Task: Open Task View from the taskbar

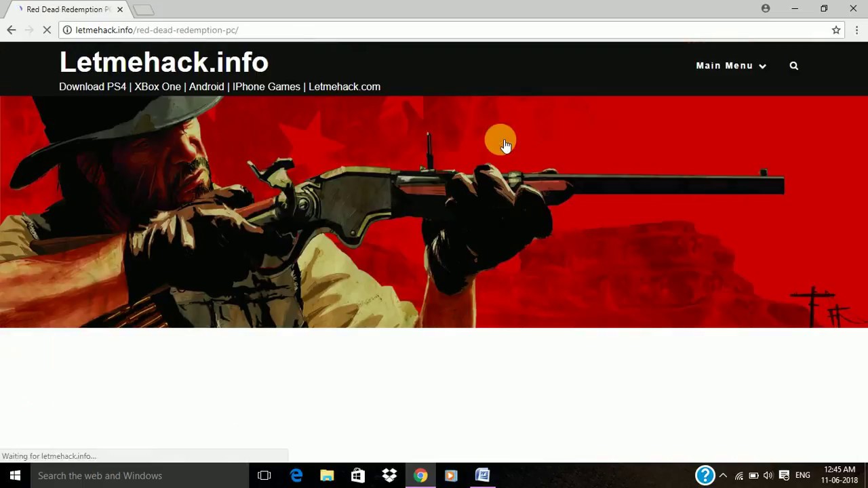Action: (264, 475)
